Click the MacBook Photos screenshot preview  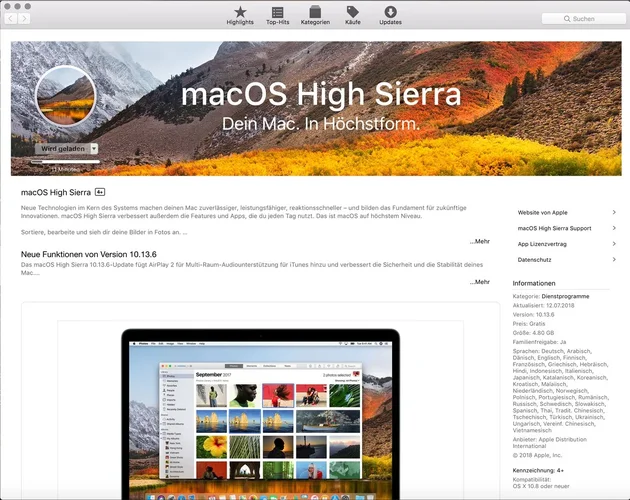pyautogui.click(x=260, y=410)
